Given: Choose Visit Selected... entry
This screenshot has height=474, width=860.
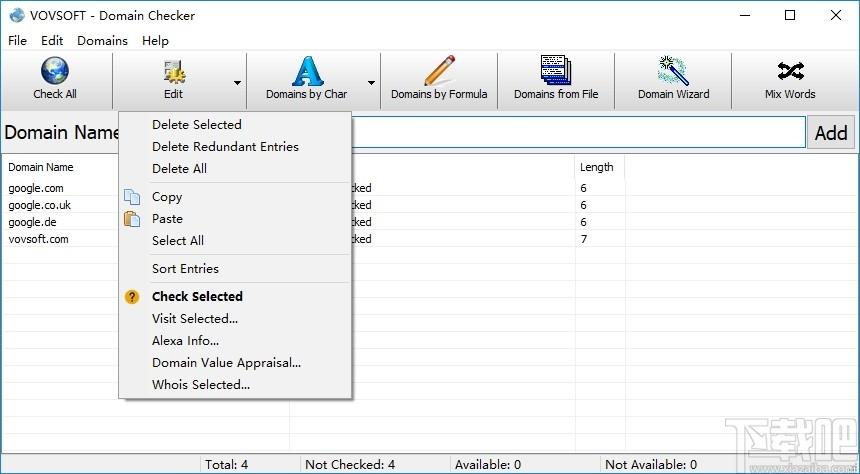Looking at the screenshot, I should pos(235,318).
